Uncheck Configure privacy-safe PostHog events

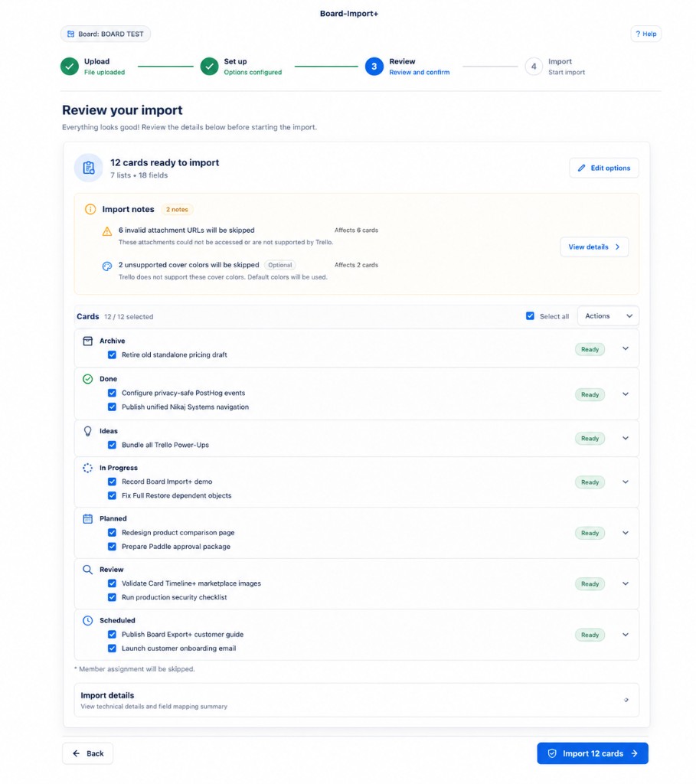tap(112, 393)
